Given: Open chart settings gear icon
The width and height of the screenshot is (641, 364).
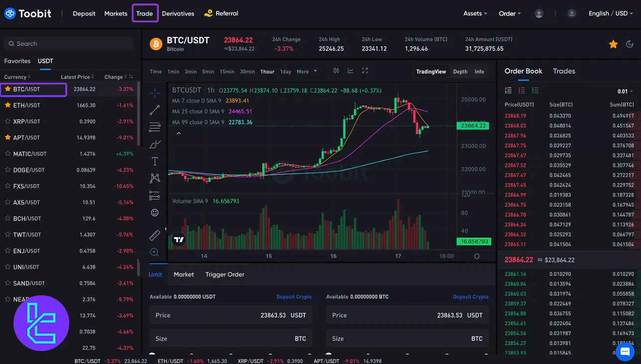Looking at the screenshot, I should tap(477, 256).
